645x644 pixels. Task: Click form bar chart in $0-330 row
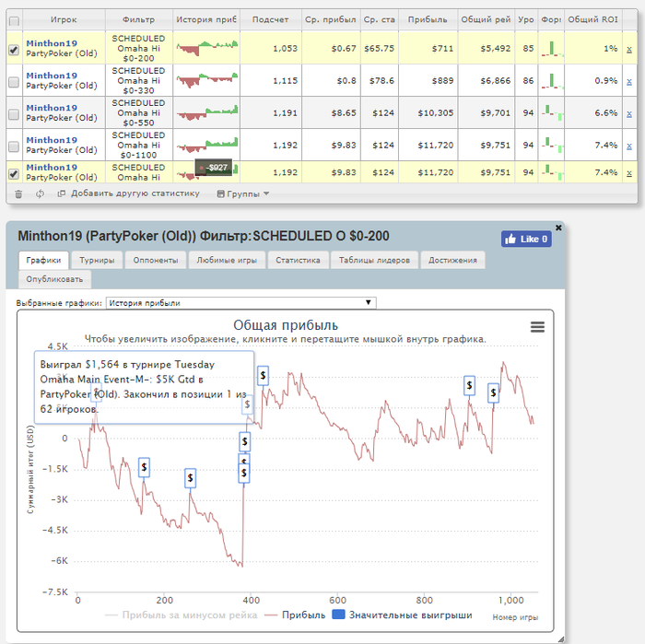[x=552, y=80]
